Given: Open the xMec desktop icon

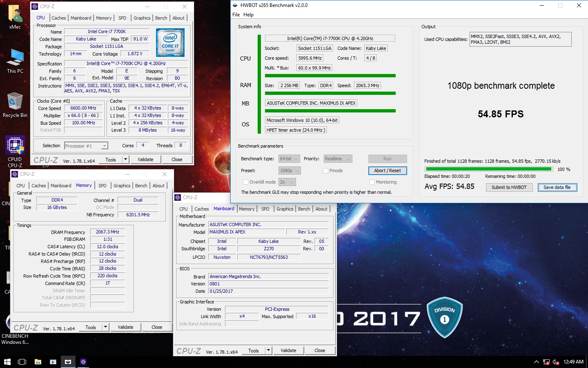Looking at the screenshot, I should point(15,17).
